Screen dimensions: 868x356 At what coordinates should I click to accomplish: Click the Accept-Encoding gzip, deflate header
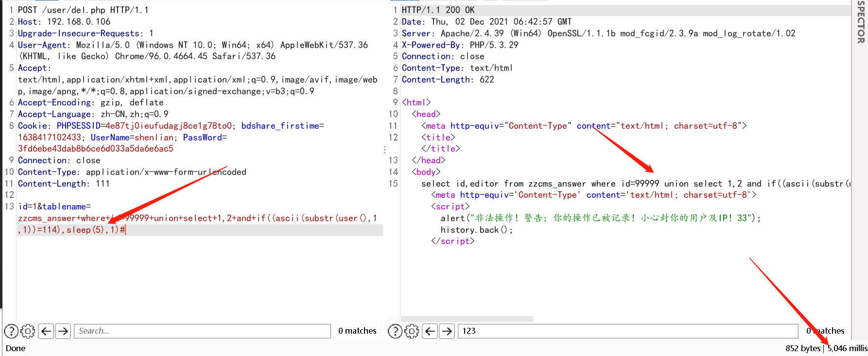pyautogui.click(x=91, y=102)
